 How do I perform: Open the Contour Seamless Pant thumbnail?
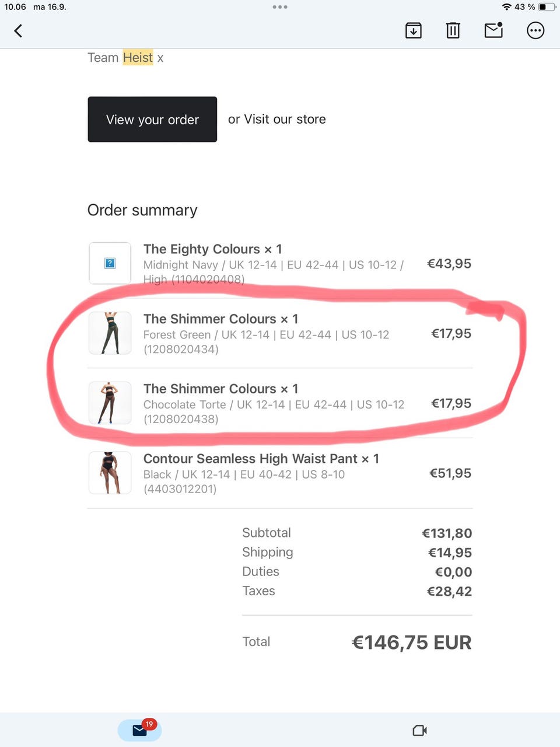point(110,473)
